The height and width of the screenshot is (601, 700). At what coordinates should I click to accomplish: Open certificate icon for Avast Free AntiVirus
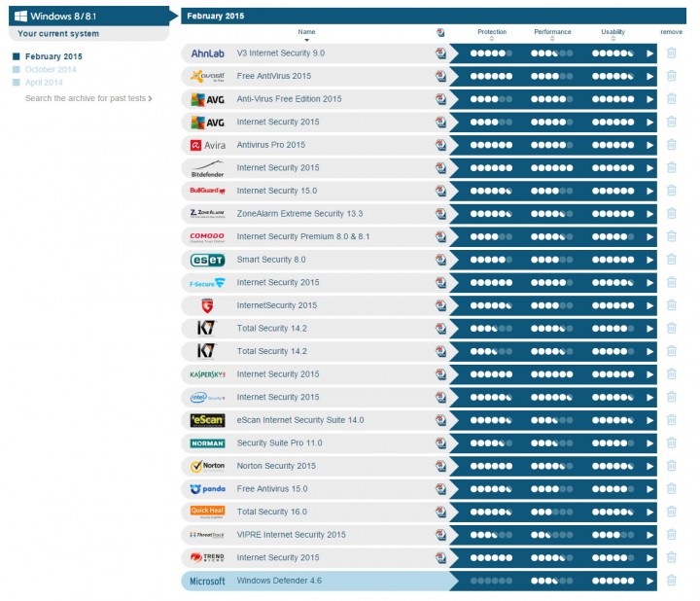point(440,76)
